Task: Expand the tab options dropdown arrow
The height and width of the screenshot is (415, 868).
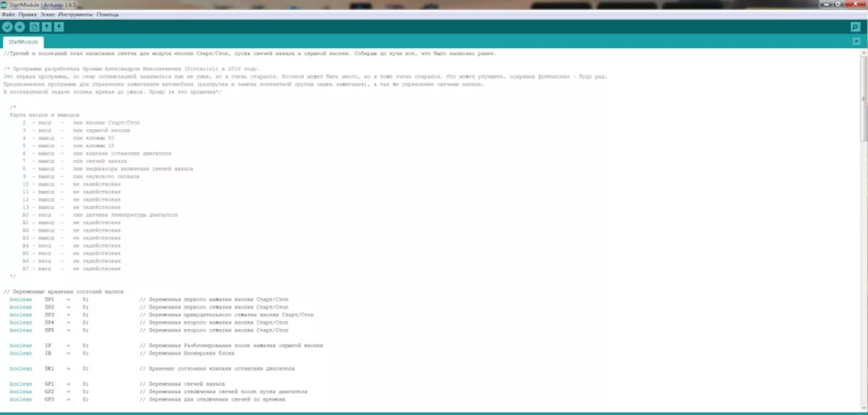Action: [856, 41]
